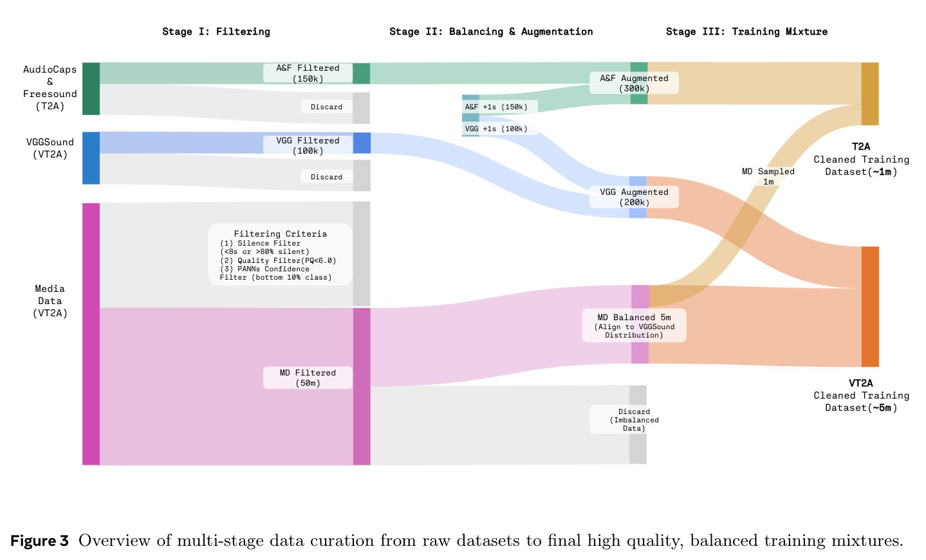
Task: Click the MD Balanced 5m label
Action: (x=634, y=325)
